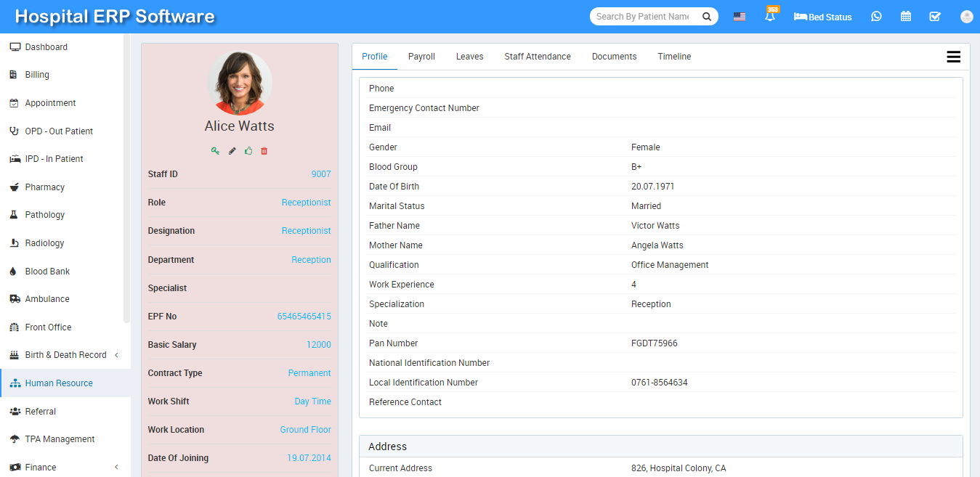Open language selector US flag
Image resolution: width=980 pixels, height=477 pixels.
click(740, 17)
